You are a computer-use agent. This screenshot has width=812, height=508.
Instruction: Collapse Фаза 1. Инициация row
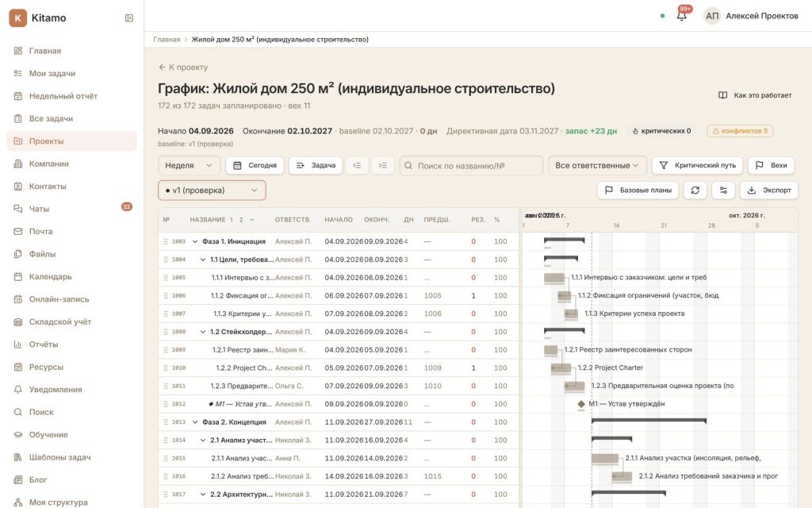coord(195,241)
